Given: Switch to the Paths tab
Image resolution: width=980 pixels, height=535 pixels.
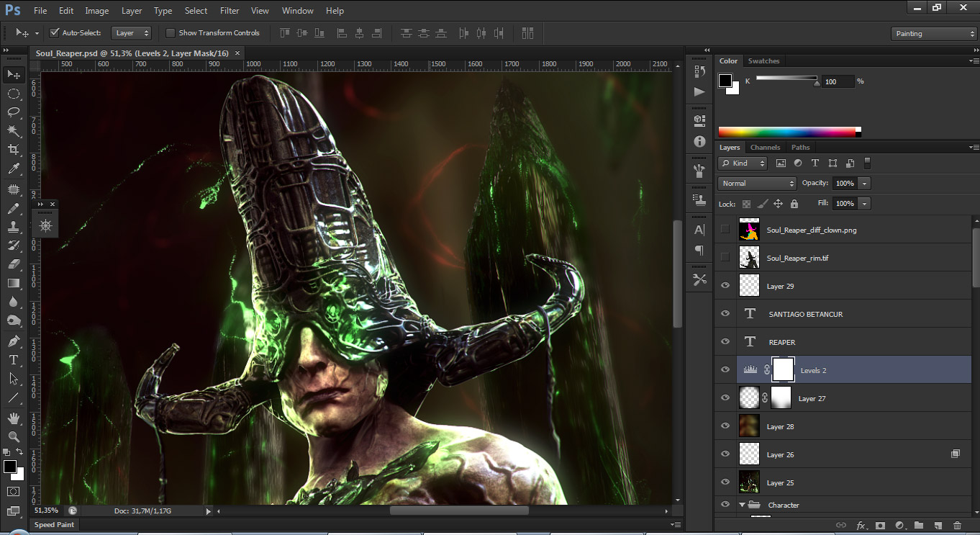Looking at the screenshot, I should (800, 148).
